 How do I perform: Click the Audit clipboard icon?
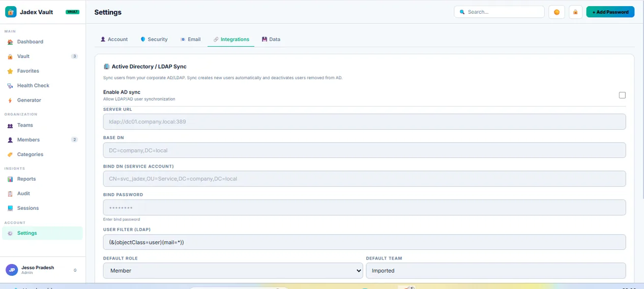click(10, 194)
